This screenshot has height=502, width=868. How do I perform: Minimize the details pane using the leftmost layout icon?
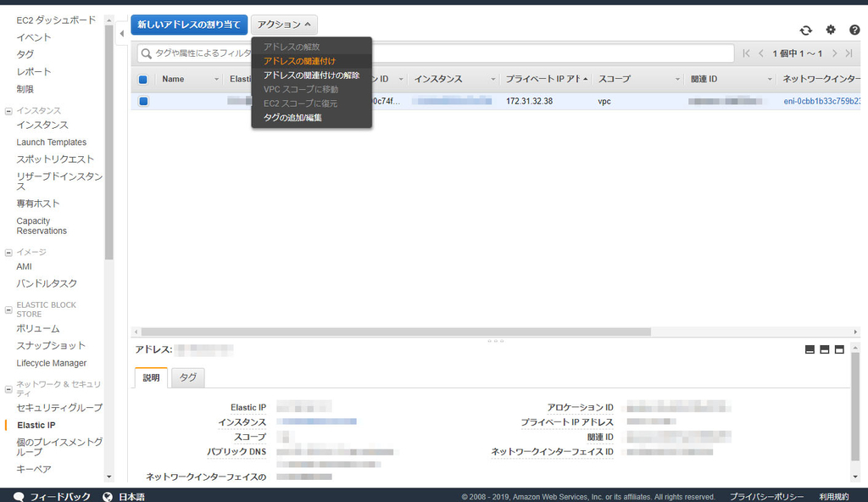click(x=810, y=349)
